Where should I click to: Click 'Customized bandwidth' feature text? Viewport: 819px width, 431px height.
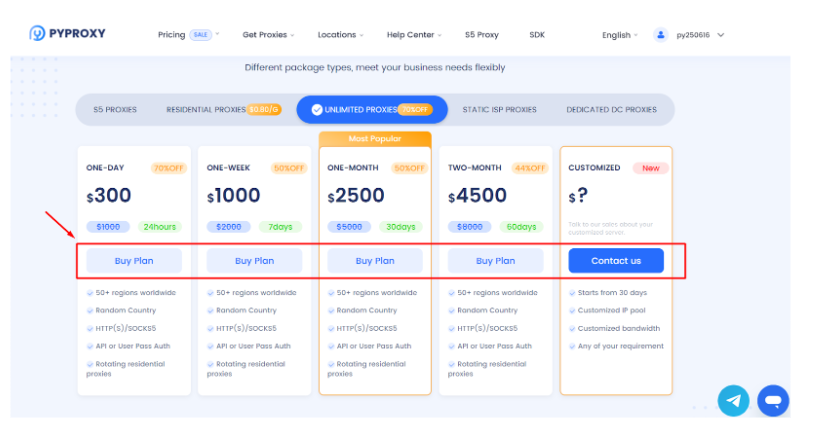pos(619,328)
